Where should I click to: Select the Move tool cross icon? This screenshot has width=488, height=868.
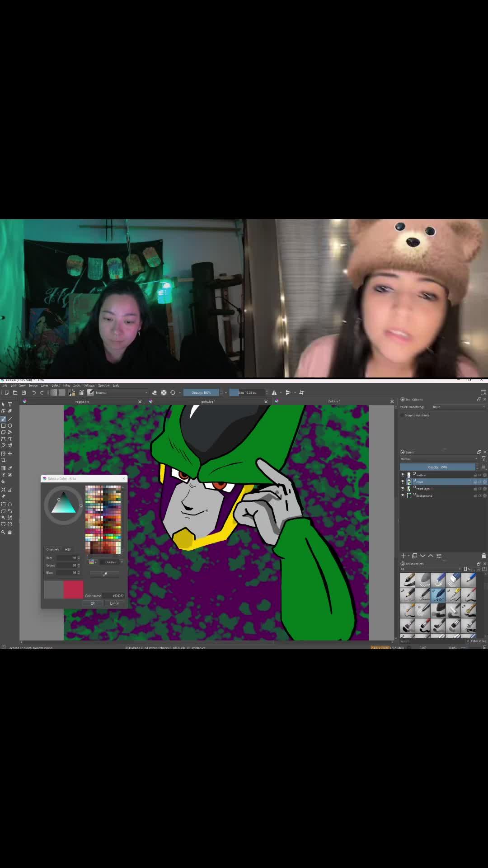point(10,453)
